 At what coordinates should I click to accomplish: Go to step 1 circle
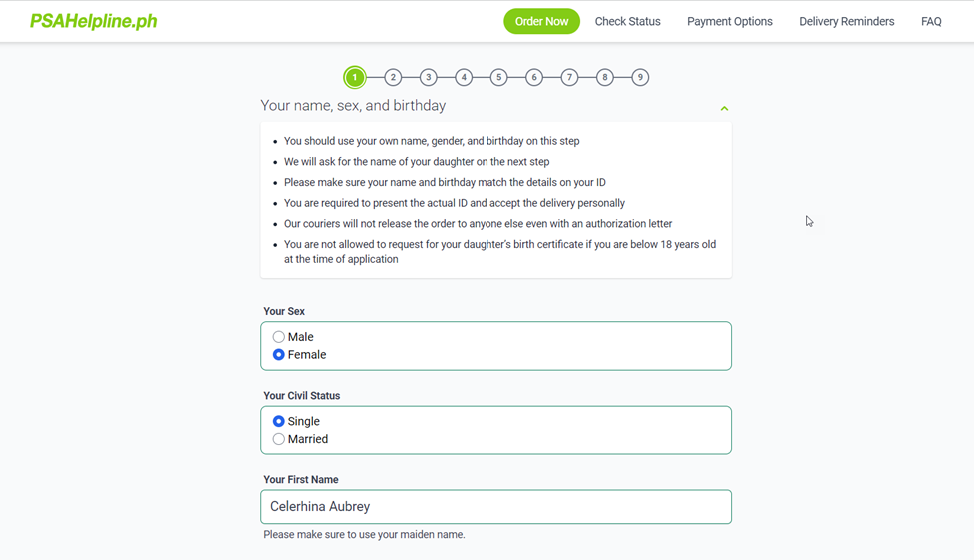[355, 77]
